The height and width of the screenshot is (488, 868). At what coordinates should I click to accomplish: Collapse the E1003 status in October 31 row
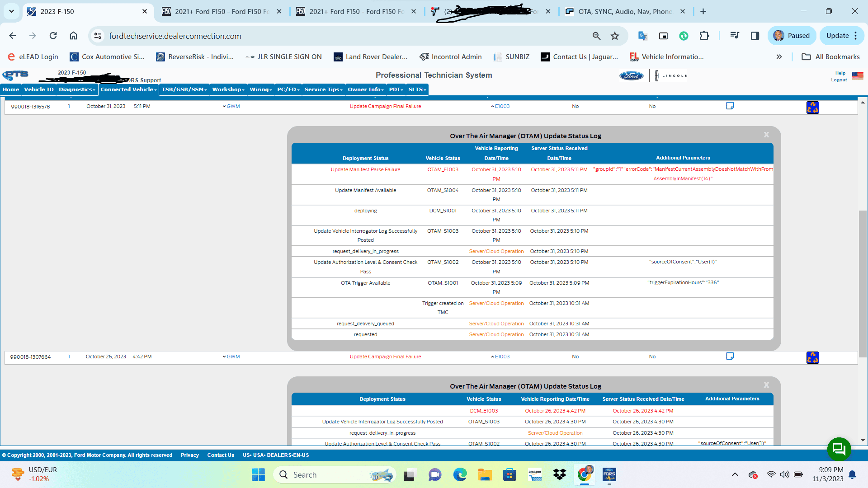pos(500,107)
